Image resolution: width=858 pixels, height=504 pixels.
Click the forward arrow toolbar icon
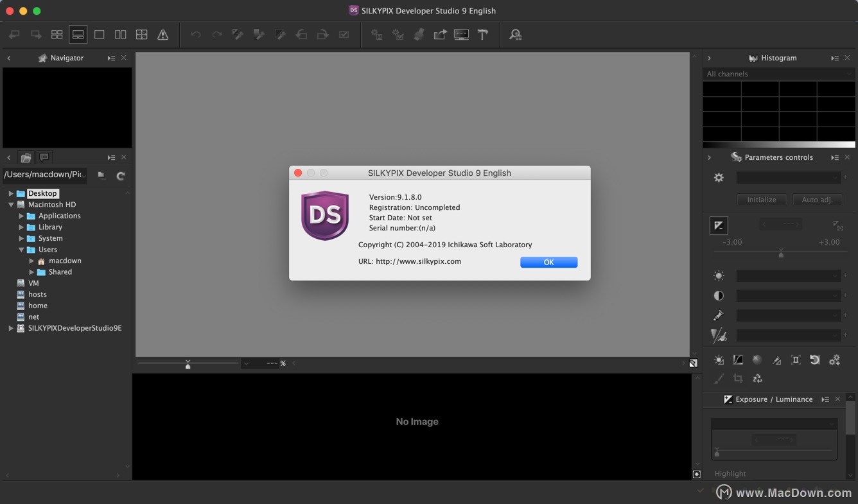click(36, 35)
